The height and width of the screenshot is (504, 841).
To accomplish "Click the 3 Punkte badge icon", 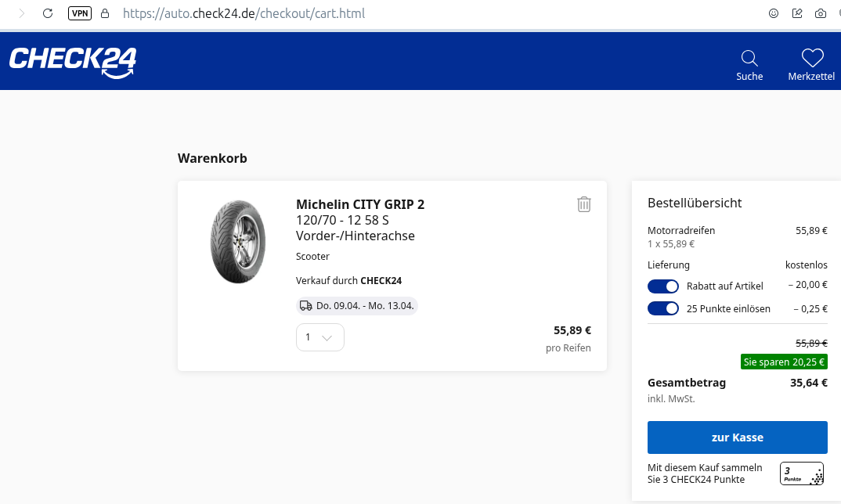I will 802,473.
